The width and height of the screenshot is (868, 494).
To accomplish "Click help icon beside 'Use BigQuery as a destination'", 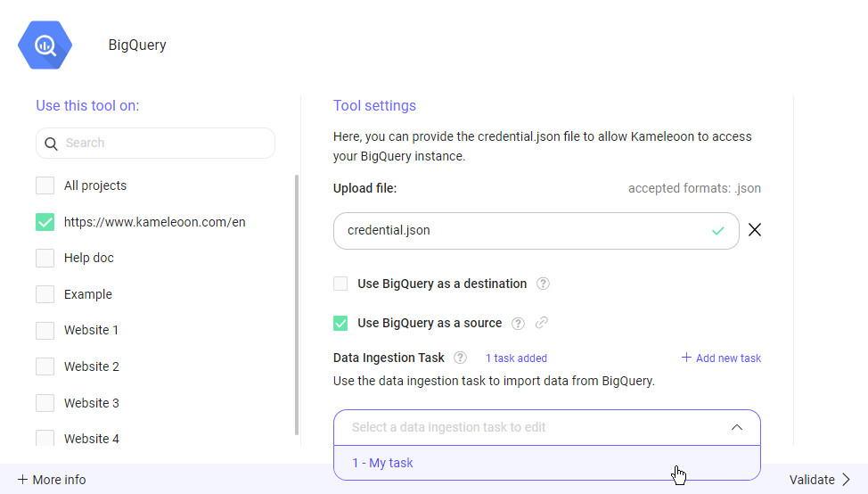I will 543,284.
